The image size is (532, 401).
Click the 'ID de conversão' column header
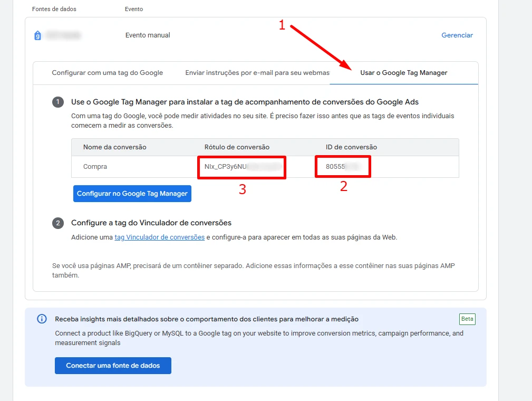[x=351, y=147]
